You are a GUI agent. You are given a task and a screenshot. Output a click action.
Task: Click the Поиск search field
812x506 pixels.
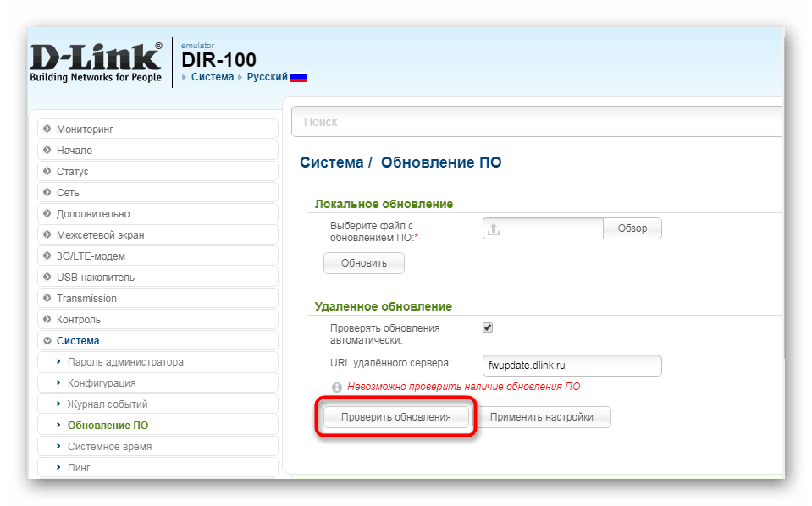point(537,122)
